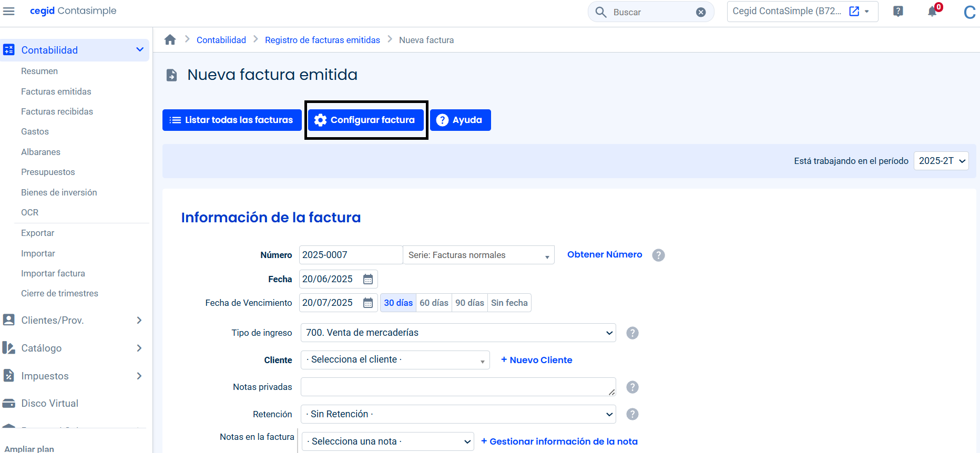This screenshot has width=980, height=453.
Task: Click help icon beside Notas privadas
Action: coord(632,387)
